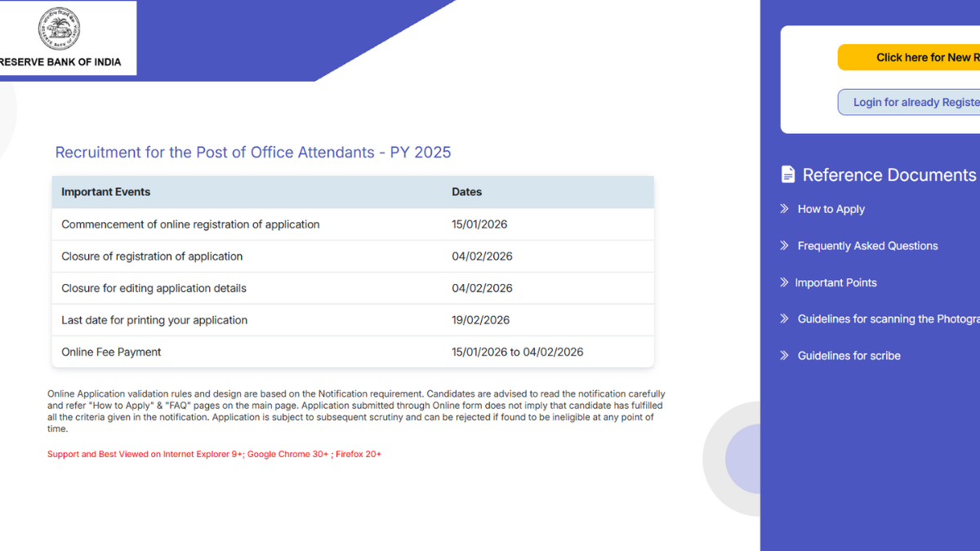
Task: Click the chevron before Frequently Asked Questions
Action: (x=784, y=246)
